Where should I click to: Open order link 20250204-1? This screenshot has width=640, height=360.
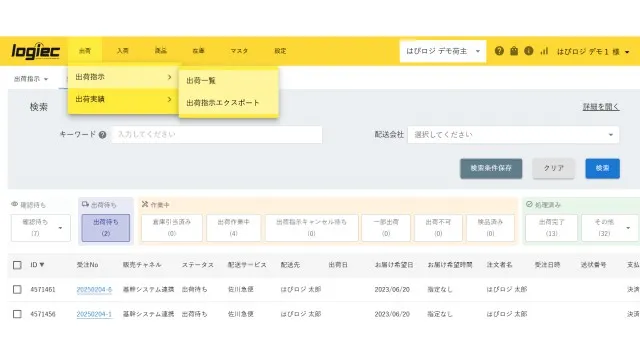click(94, 314)
